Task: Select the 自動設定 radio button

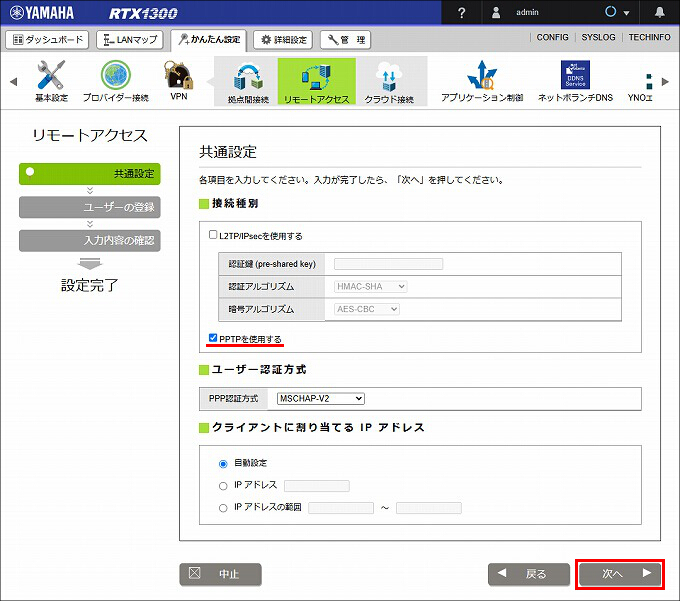Action: tap(223, 464)
